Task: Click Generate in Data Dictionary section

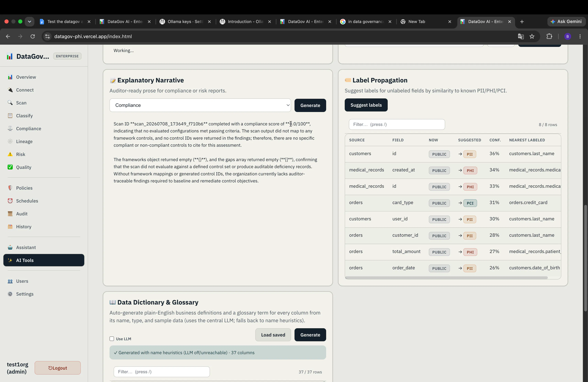Action: point(310,335)
